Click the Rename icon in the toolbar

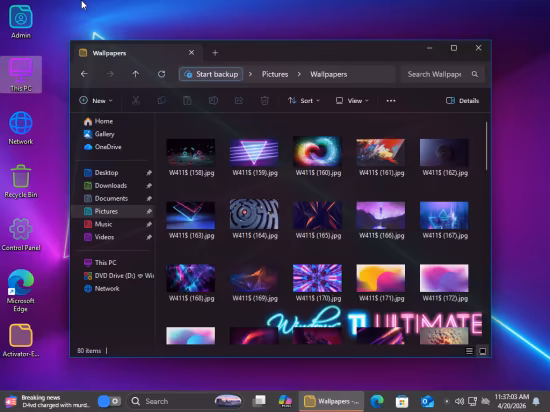213,101
